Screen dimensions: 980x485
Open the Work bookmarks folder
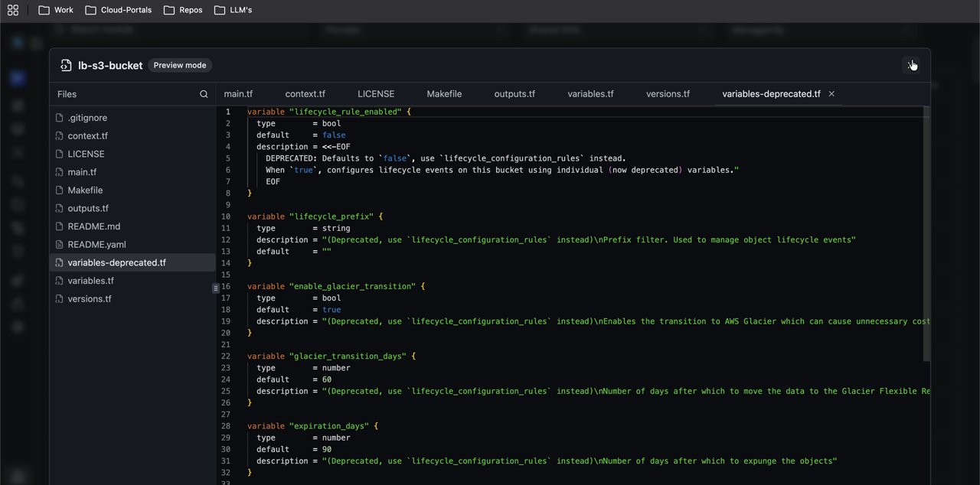[x=56, y=10]
